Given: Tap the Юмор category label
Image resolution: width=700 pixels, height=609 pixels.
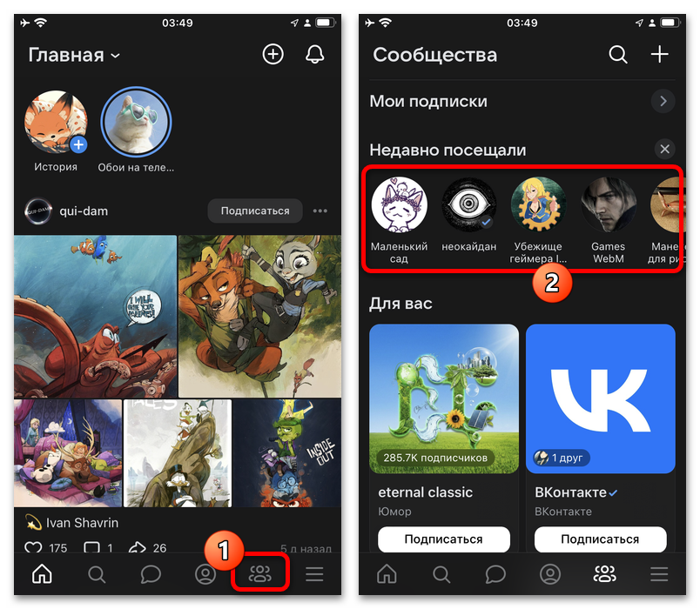Looking at the screenshot, I should coord(394,512).
